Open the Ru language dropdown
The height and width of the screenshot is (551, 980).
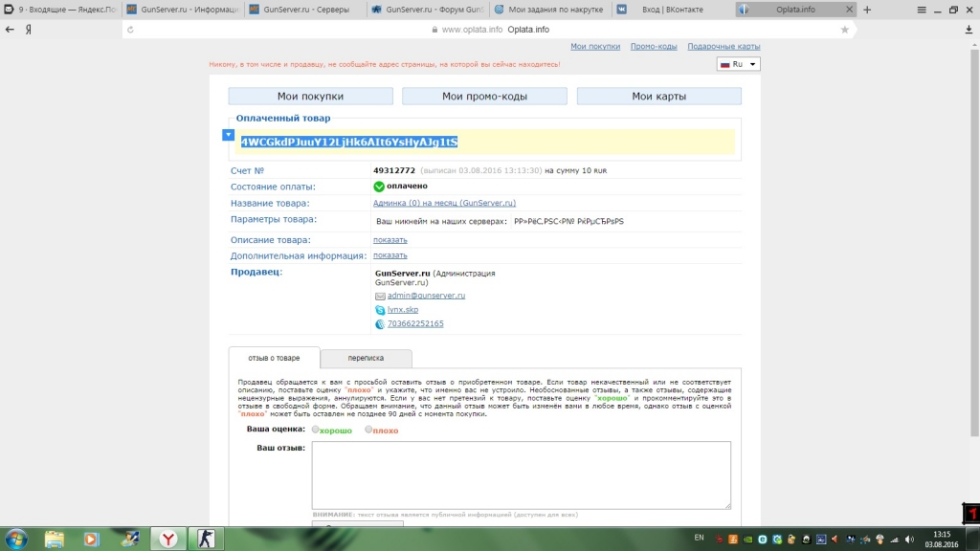738,64
